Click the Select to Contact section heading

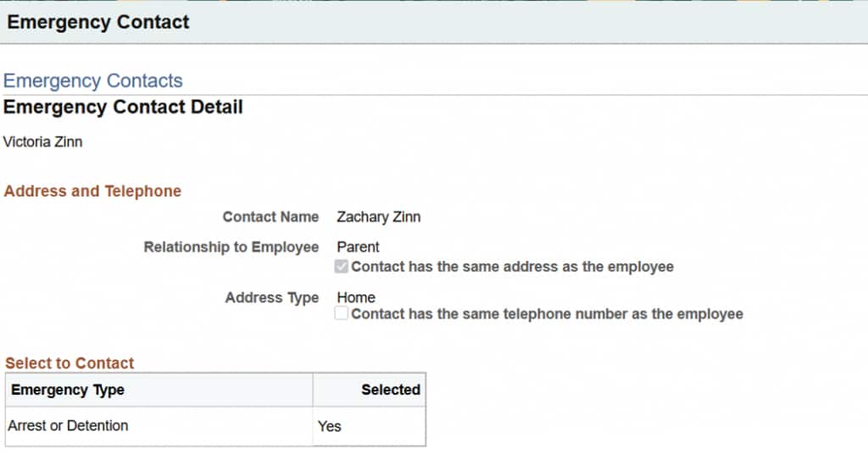70,363
